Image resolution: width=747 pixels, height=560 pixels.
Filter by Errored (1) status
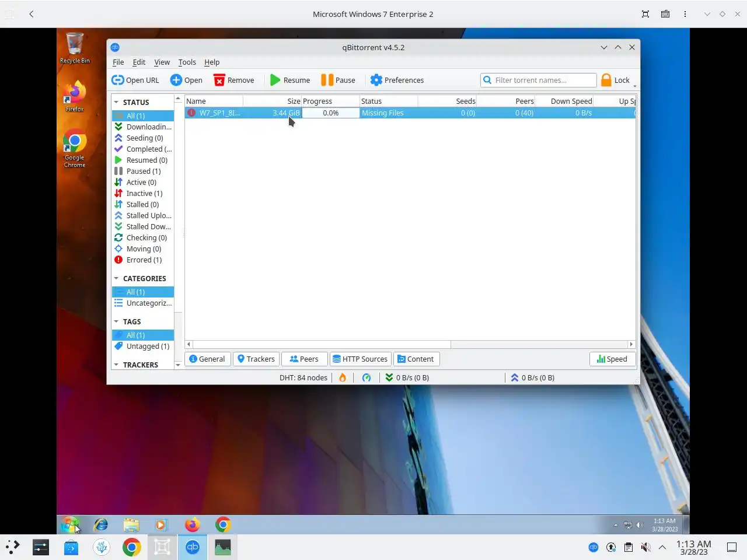tap(143, 260)
